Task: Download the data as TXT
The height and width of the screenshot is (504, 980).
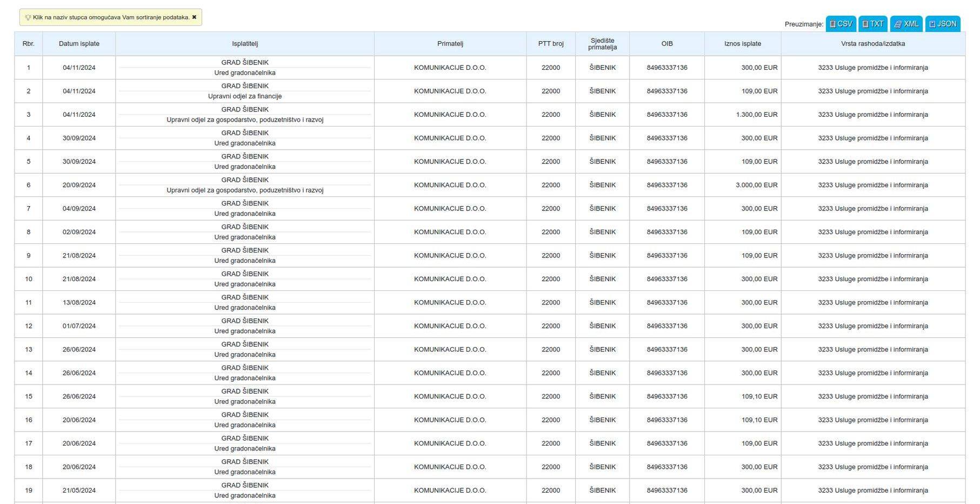Action: pos(872,24)
